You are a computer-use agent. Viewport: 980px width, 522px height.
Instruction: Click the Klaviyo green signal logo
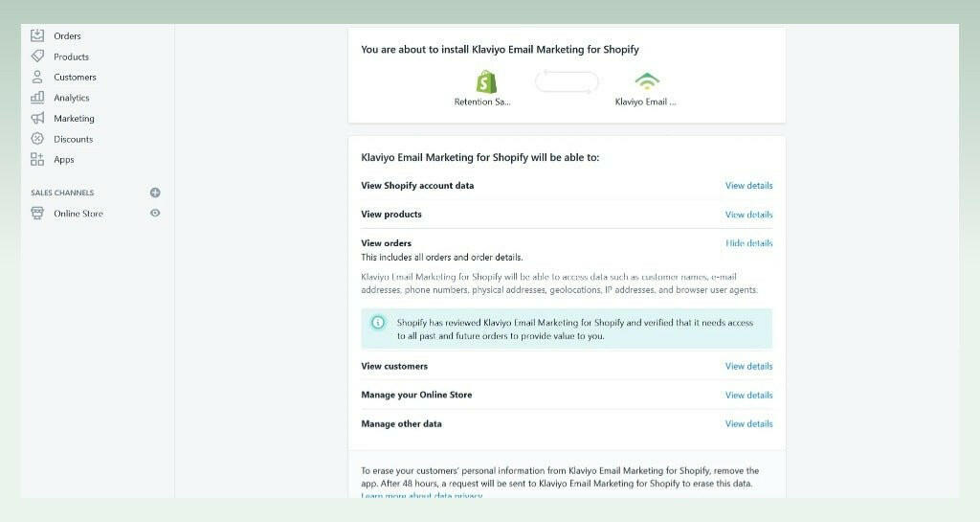coord(647,81)
